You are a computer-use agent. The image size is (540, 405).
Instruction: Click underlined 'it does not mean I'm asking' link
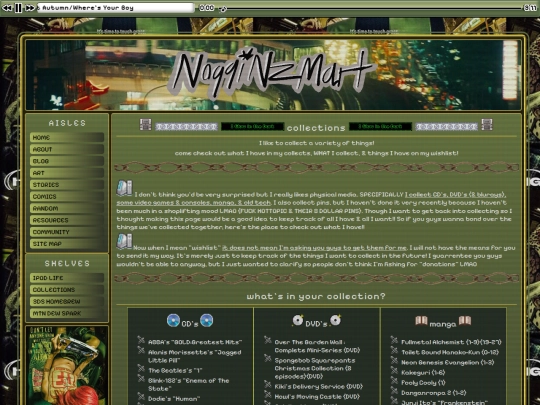(314, 248)
